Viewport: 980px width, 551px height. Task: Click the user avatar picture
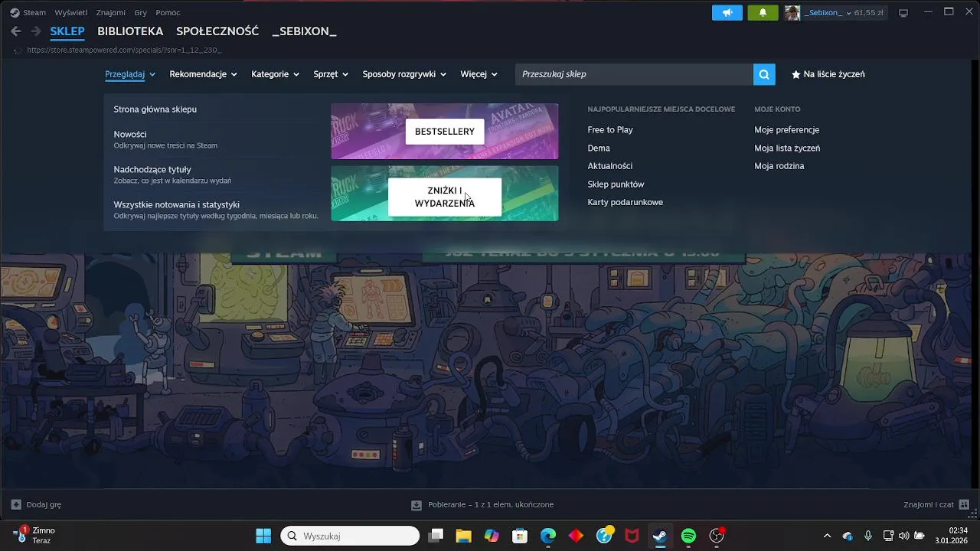[x=792, y=12]
